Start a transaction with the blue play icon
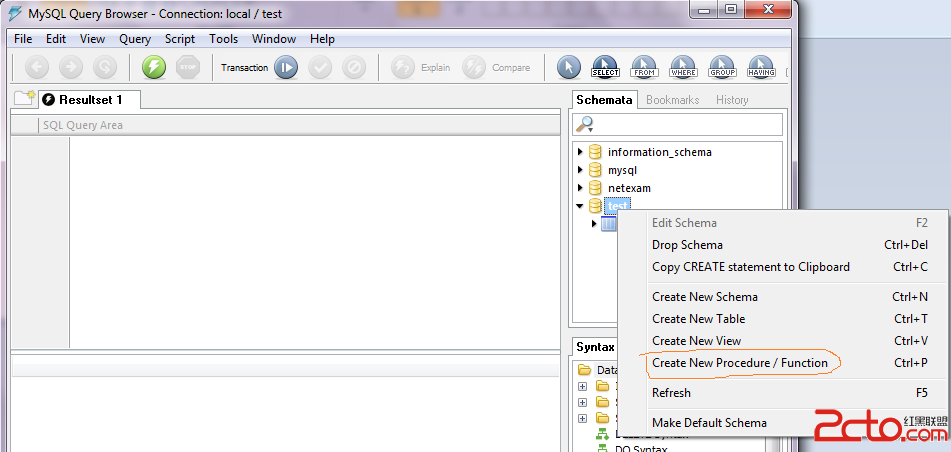The width and height of the screenshot is (951, 452). [x=286, y=67]
